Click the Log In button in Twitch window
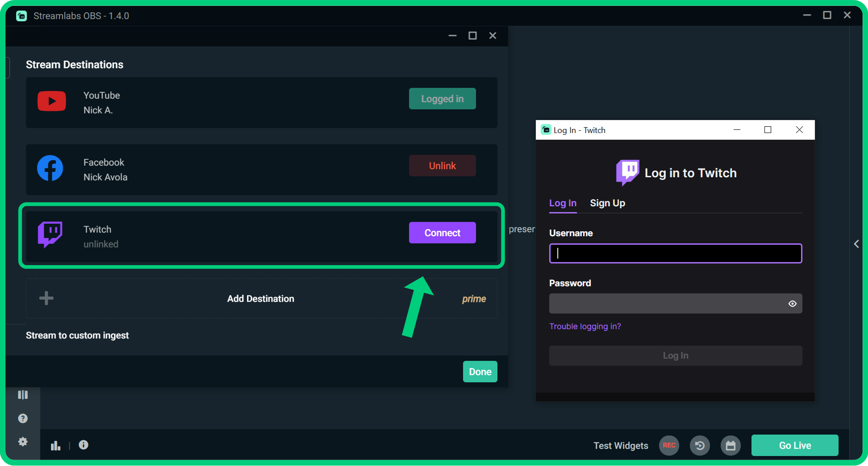 click(676, 356)
